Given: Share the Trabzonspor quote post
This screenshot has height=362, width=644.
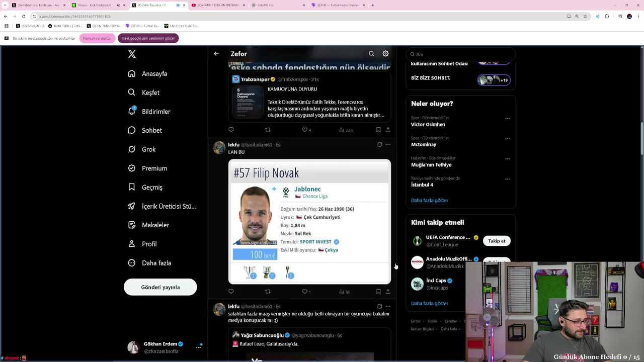Looking at the screenshot, I should [x=388, y=130].
